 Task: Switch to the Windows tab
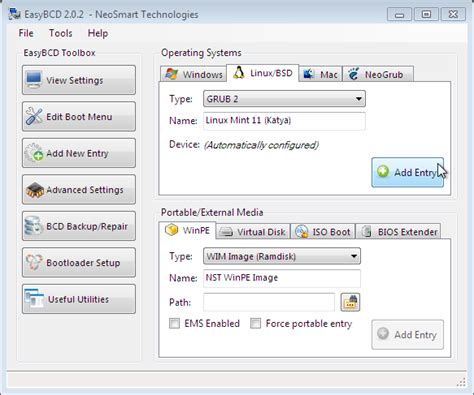(x=193, y=74)
